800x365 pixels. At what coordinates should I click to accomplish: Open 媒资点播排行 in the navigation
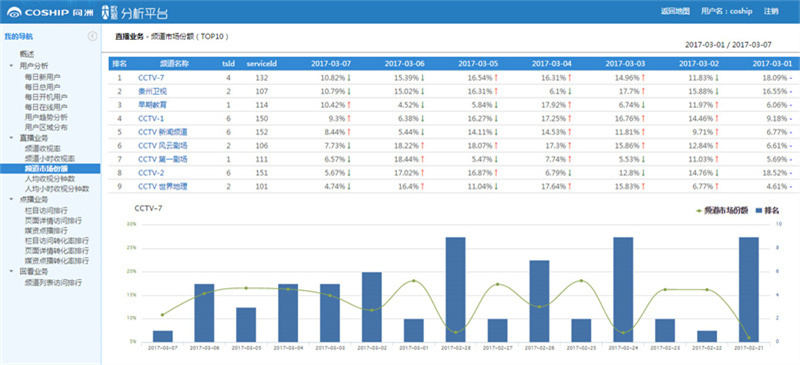[46, 231]
